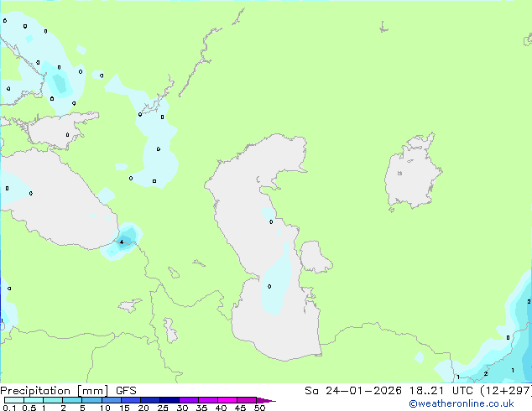Click the 'Precipitation [mm]' title text
Viewport: 532px width, 411px height.
(x=55, y=391)
